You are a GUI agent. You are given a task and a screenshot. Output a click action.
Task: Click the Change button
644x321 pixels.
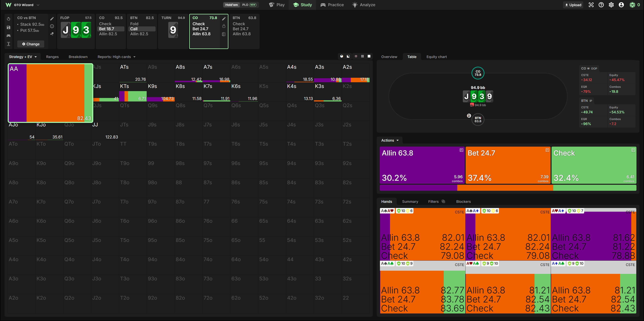click(31, 44)
